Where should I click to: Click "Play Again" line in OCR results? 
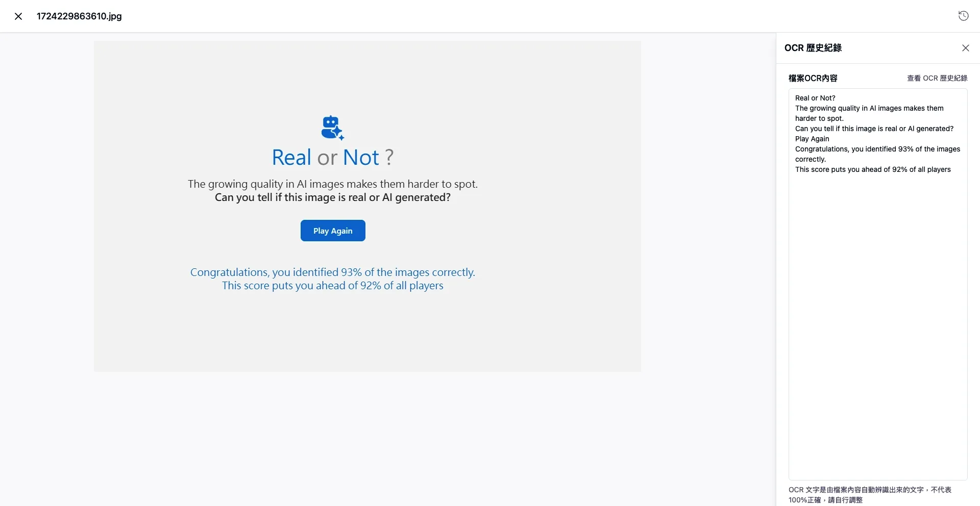812,139
